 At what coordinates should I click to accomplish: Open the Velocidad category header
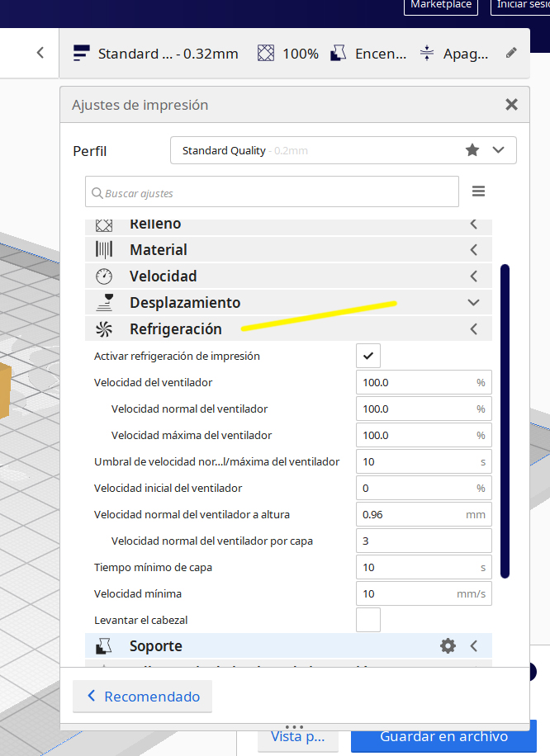(288, 276)
